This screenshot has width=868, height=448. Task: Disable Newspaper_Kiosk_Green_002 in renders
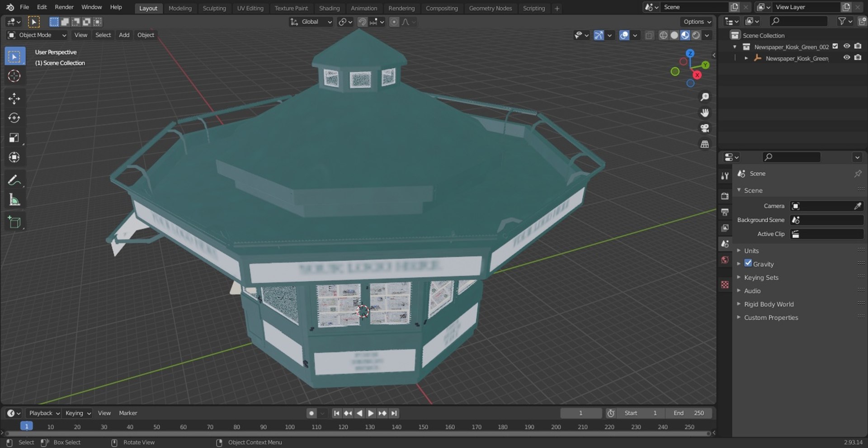858,46
